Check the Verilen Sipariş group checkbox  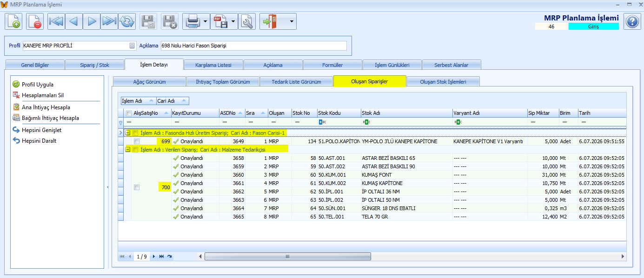click(135, 150)
